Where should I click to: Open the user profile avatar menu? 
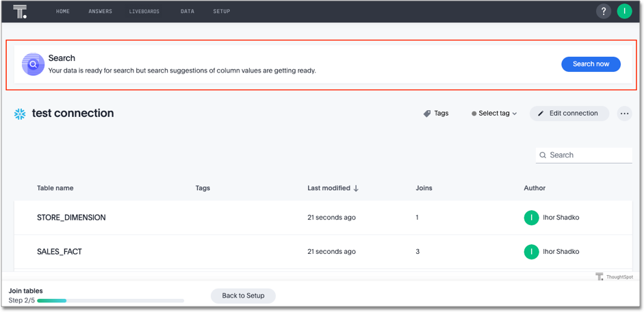pos(624,12)
